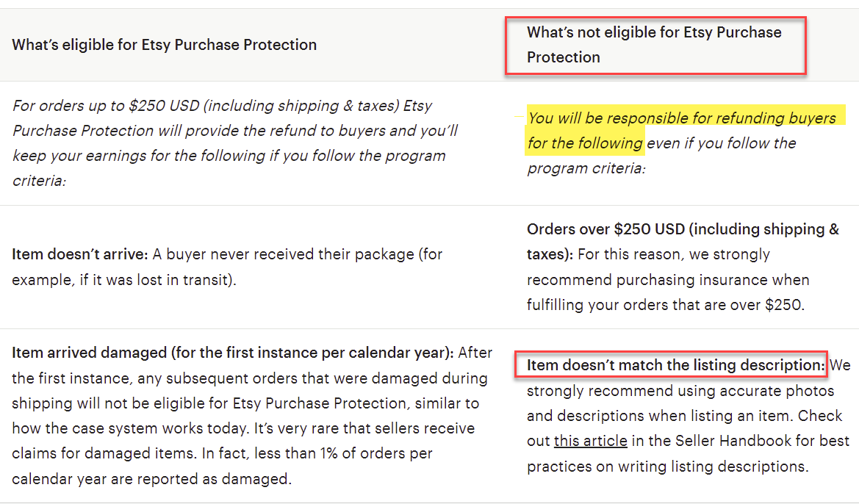Viewport: 859px width, 504px height.
Task: Click 'keep your earnings for the following' line
Action: tap(229, 156)
